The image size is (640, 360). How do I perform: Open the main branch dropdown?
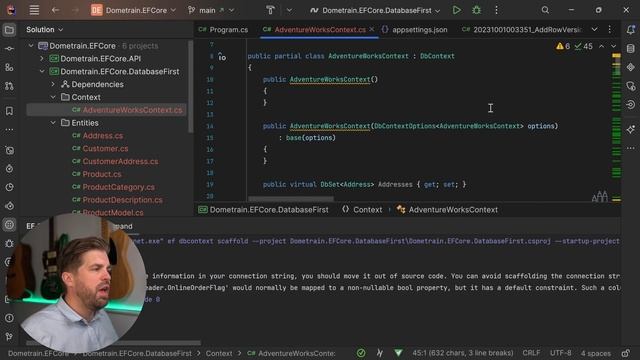211,10
